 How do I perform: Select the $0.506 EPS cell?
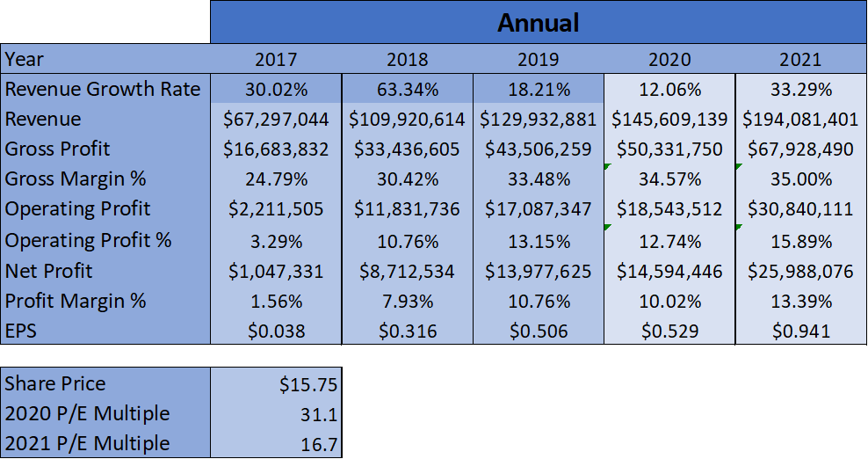pyautogui.click(x=539, y=331)
